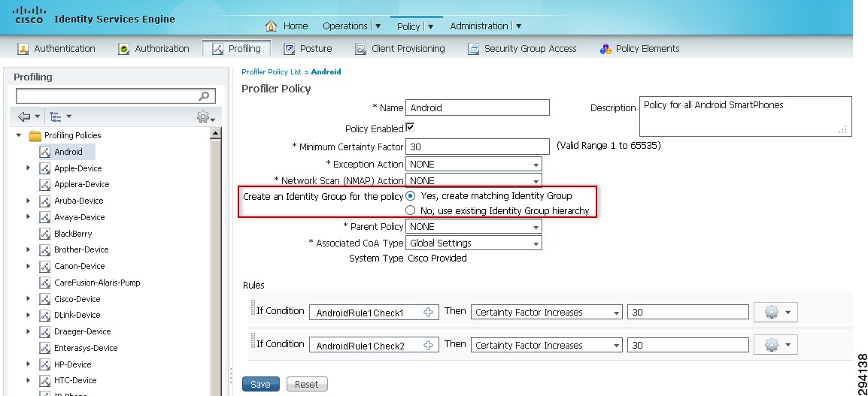Select CareFusion-Alaris-Pump in the tree

(97, 283)
